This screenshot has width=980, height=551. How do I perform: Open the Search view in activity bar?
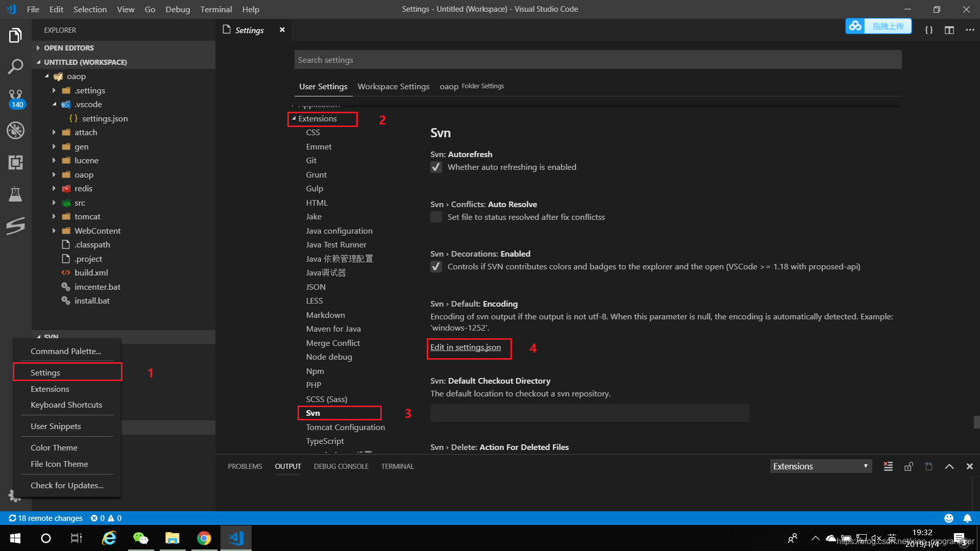pos(15,66)
